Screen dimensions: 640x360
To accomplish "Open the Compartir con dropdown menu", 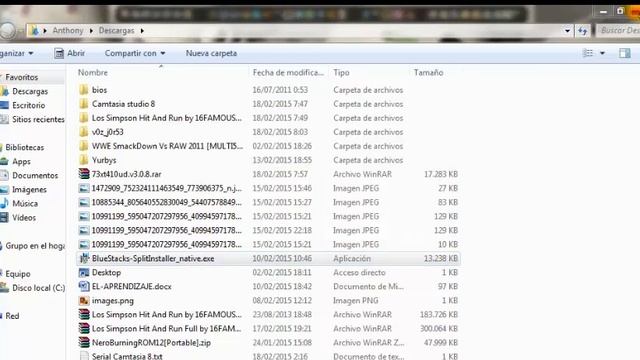I will [x=135, y=53].
